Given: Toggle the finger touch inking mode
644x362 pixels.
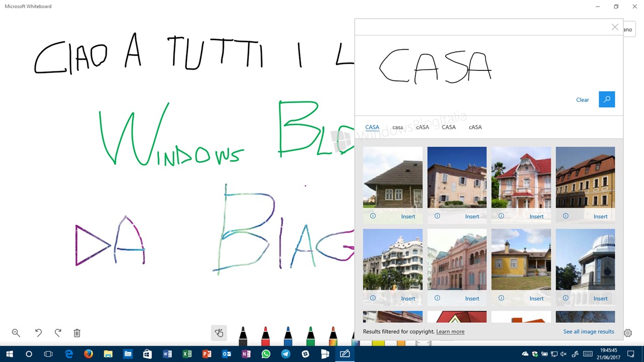Looking at the screenshot, I should (x=219, y=333).
